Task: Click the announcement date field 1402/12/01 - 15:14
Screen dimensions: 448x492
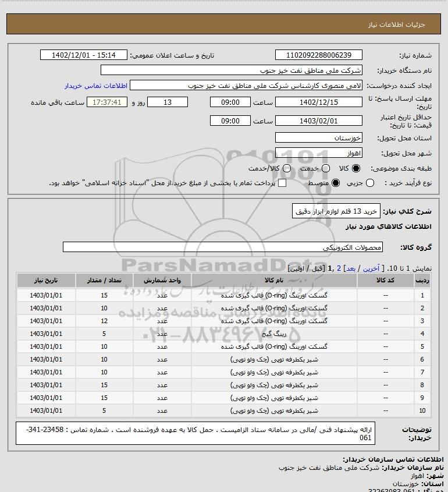Action: (84, 55)
